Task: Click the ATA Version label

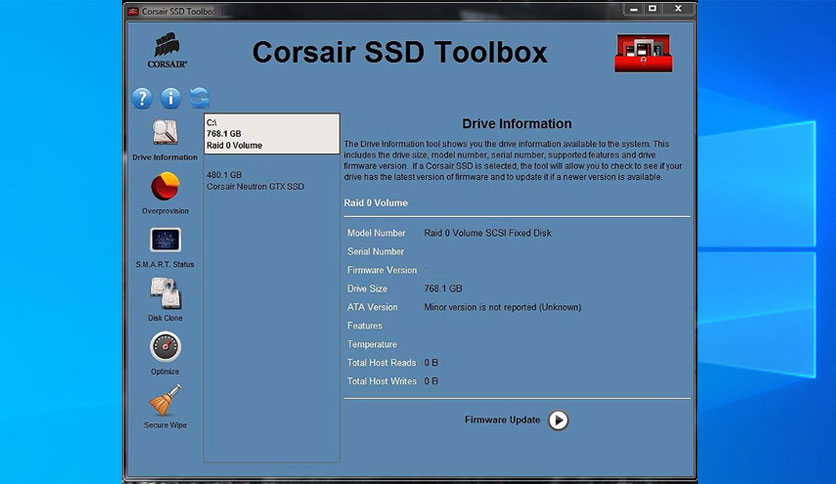Action: (372, 307)
